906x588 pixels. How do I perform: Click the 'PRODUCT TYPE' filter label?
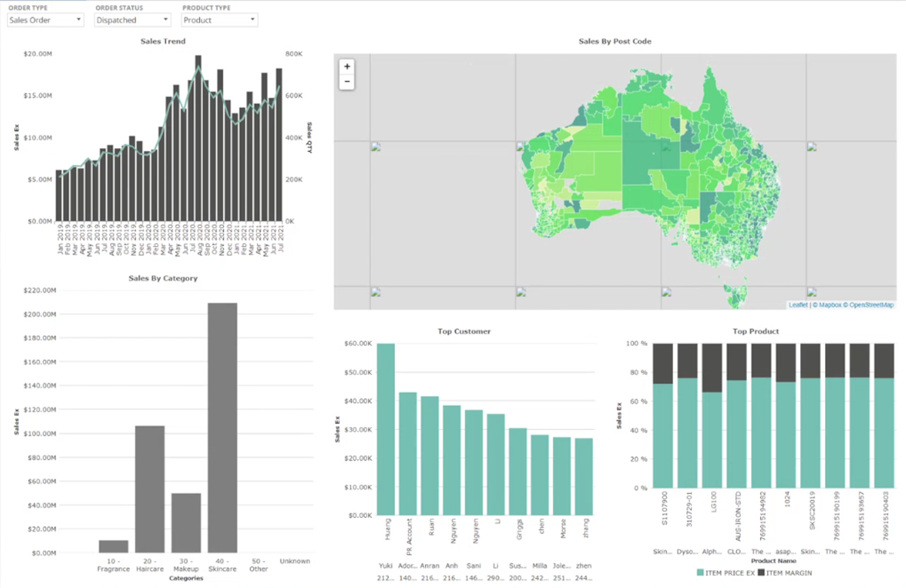pos(207,8)
